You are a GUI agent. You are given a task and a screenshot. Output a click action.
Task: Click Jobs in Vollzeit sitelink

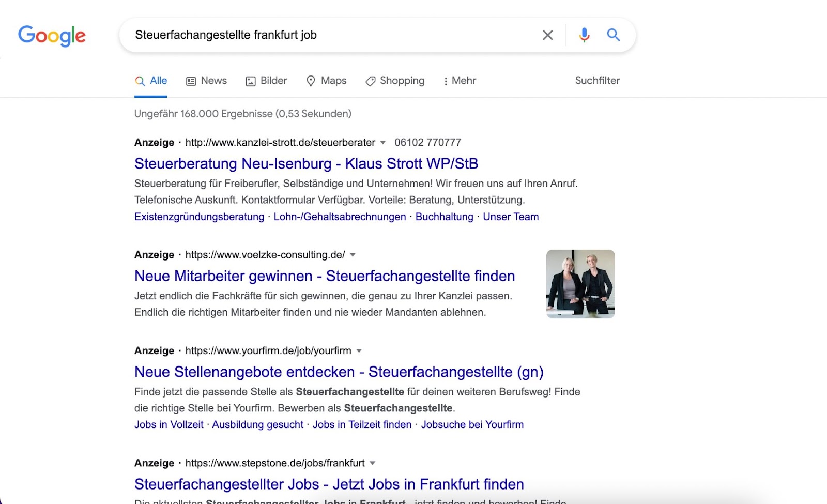pos(169,424)
